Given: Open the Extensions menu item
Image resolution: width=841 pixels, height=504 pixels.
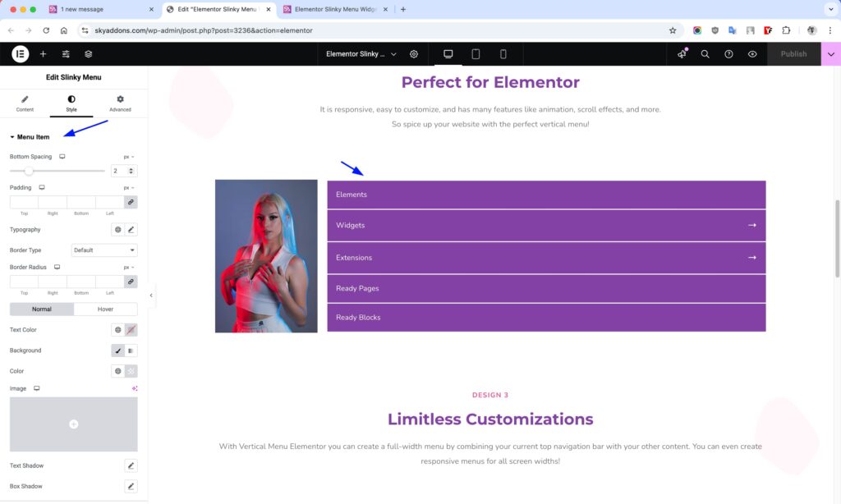Looking at the screenshot, I should click(x=546, y=258).
